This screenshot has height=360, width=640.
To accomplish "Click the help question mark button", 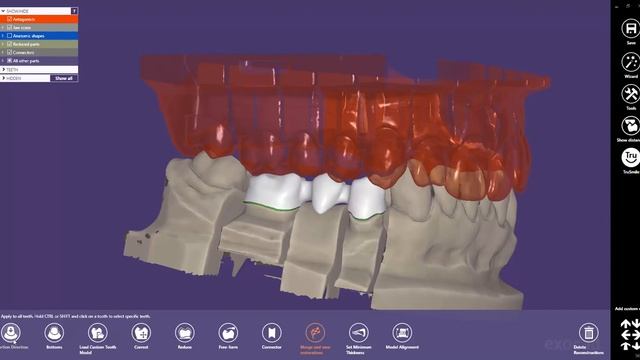I will [74, 11].
